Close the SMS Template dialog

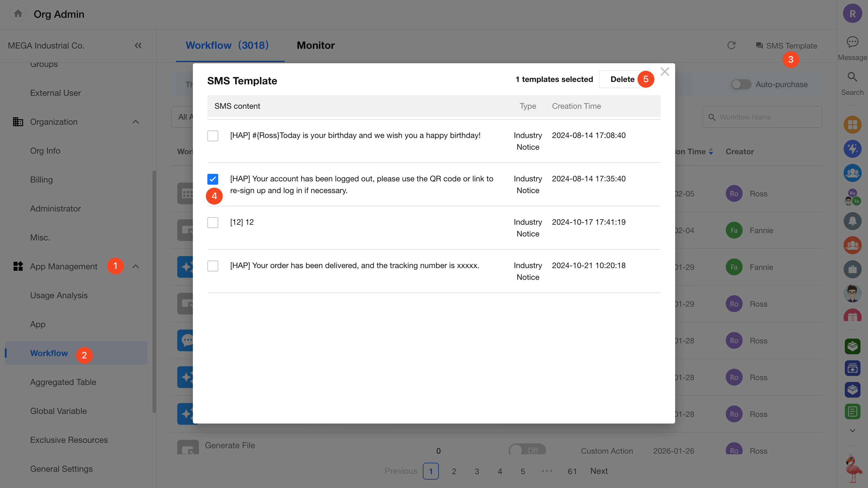[665, 71]
